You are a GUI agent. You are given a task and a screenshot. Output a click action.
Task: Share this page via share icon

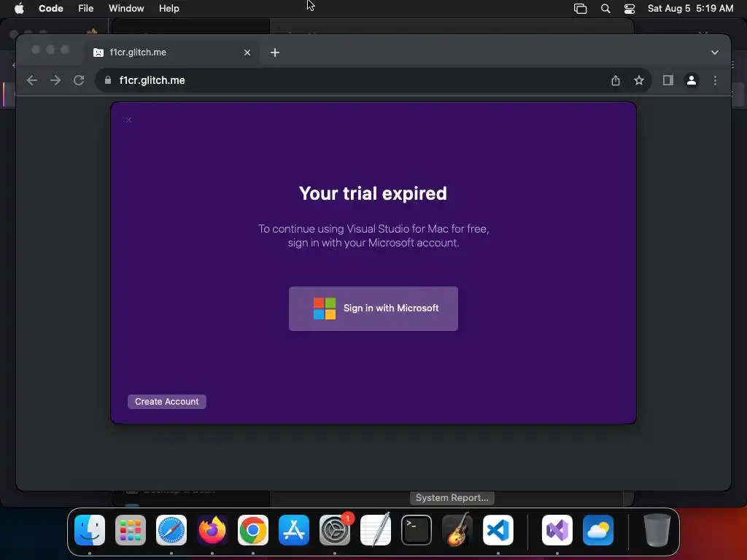(x=616, y=80)
